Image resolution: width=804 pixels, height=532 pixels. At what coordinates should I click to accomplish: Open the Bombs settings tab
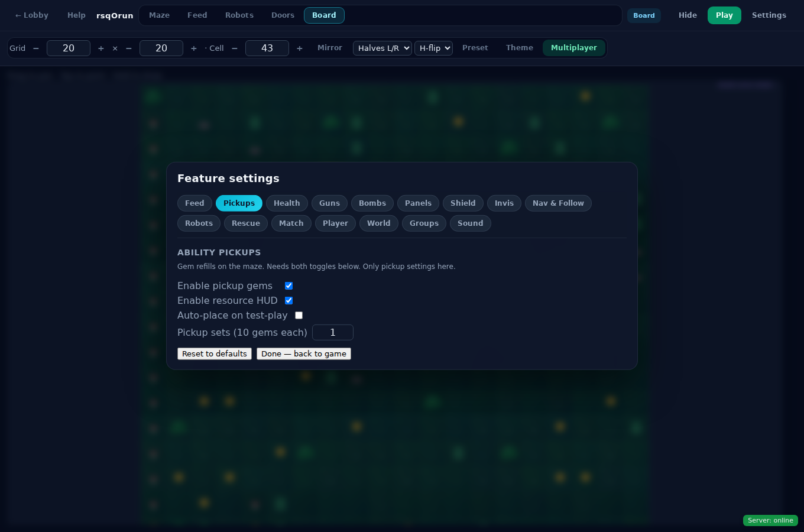tap(372, 203)
